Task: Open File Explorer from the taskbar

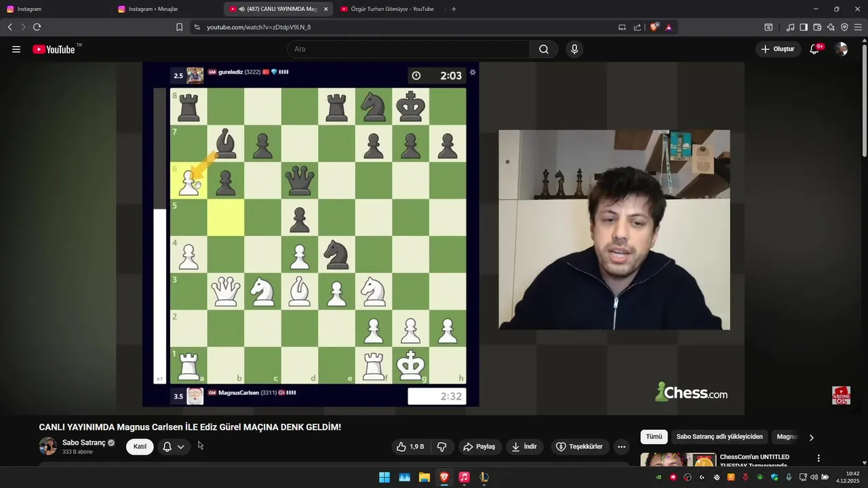Action: [x=425, y=477]
